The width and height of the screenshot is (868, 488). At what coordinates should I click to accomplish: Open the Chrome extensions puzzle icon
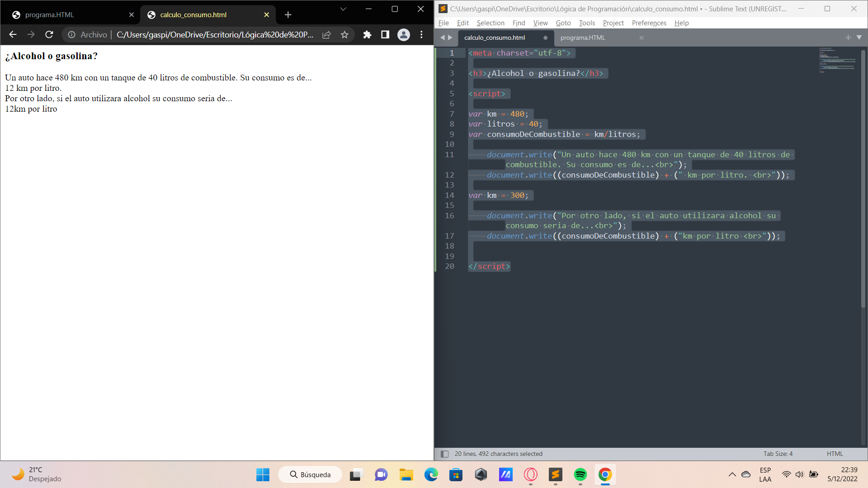[x=367, y=35]
